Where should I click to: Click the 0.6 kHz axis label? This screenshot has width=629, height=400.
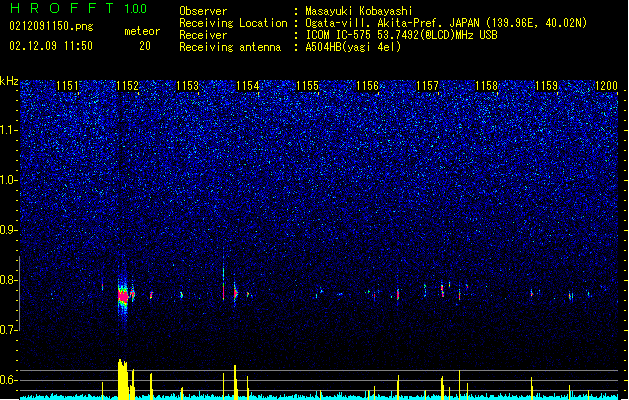9,380
